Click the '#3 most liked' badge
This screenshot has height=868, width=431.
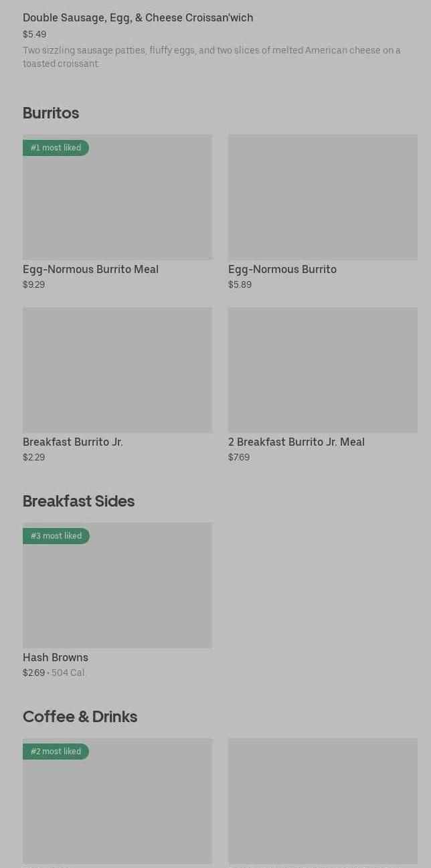[56, 536]
